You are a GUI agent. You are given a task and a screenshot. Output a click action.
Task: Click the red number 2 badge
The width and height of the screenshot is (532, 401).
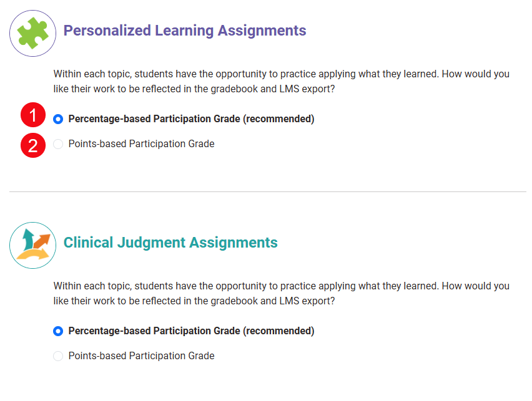point(33,146)
